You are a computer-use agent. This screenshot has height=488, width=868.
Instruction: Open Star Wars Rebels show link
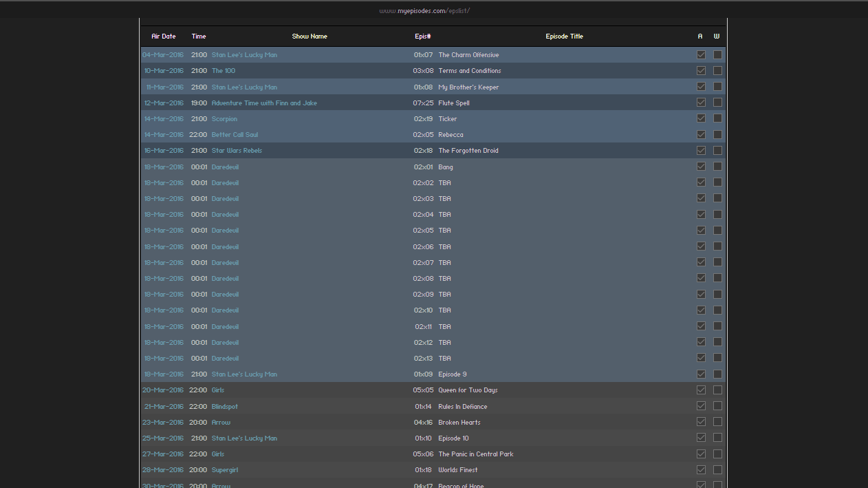click(237, 151)
